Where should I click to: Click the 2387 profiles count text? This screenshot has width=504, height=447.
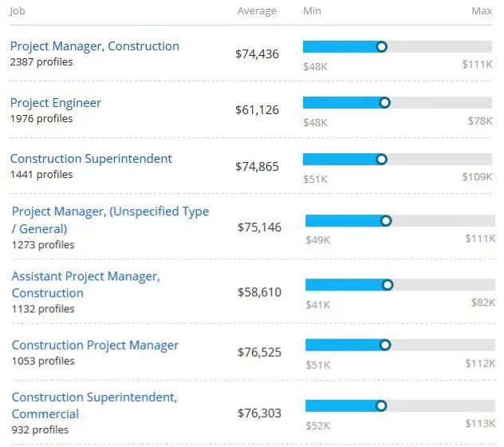[41, 62]
